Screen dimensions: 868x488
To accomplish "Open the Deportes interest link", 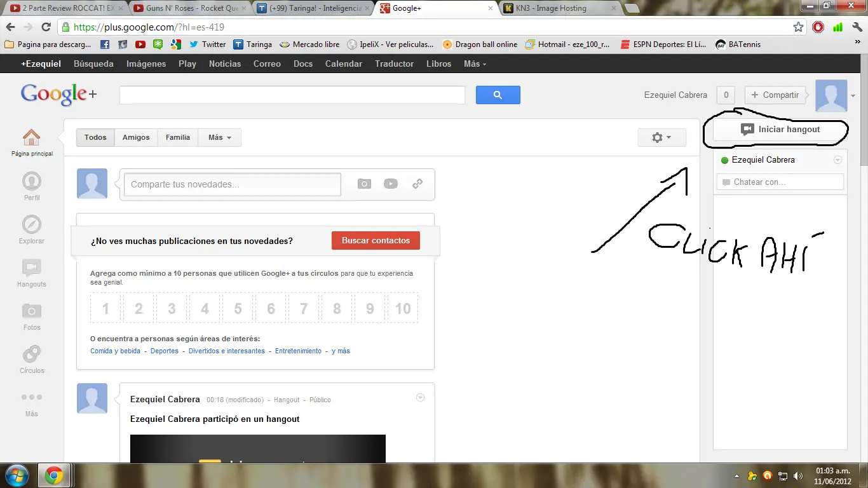I will (165, 351).
